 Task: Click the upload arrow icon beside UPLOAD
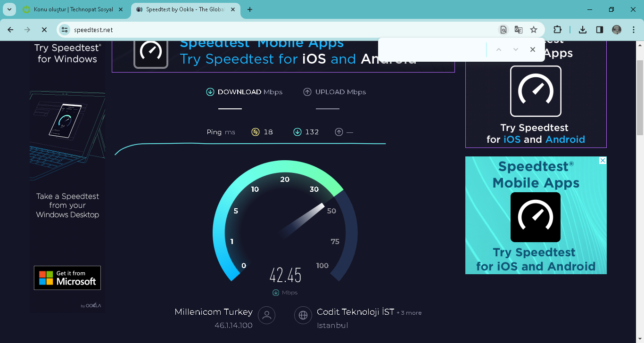click(307, 92)
